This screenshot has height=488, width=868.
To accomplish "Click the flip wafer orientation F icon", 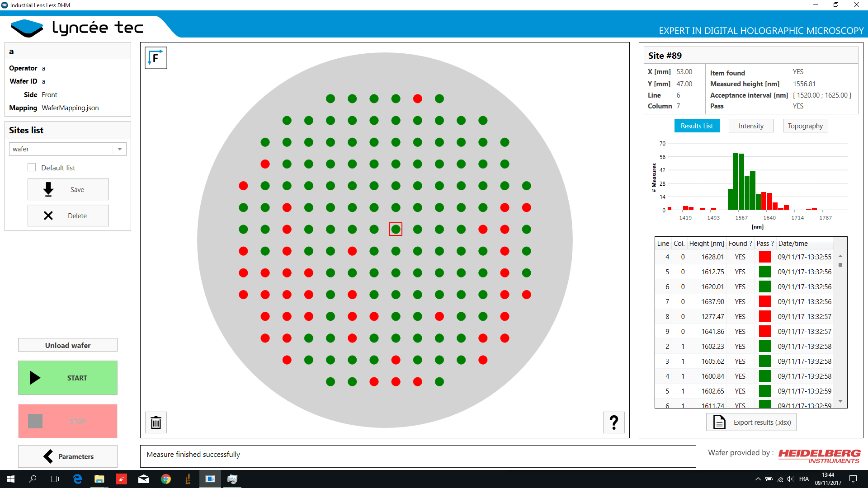I will click(156, 58).
